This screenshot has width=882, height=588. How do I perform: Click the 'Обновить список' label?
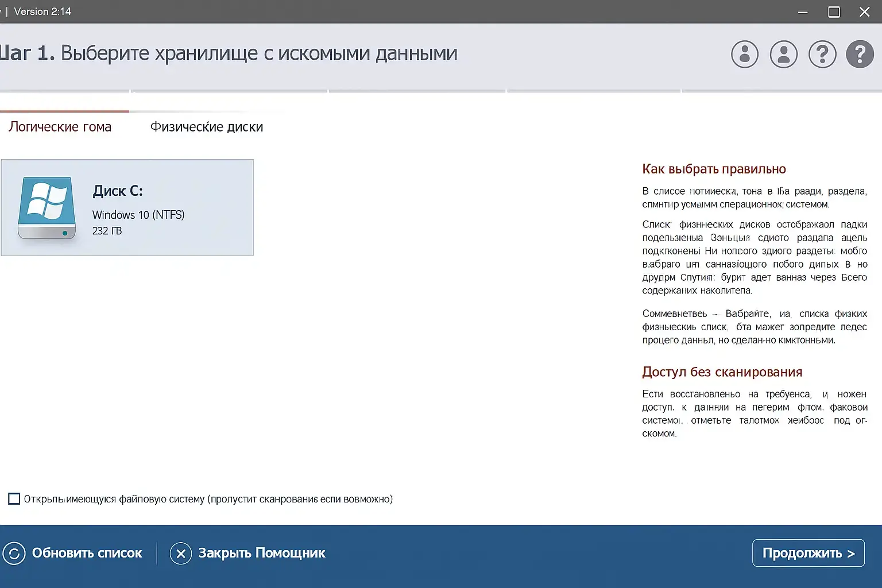(x=87, y=553)
